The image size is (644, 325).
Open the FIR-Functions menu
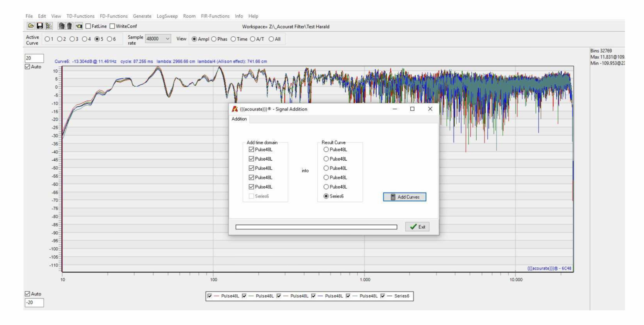coord(215,16)
